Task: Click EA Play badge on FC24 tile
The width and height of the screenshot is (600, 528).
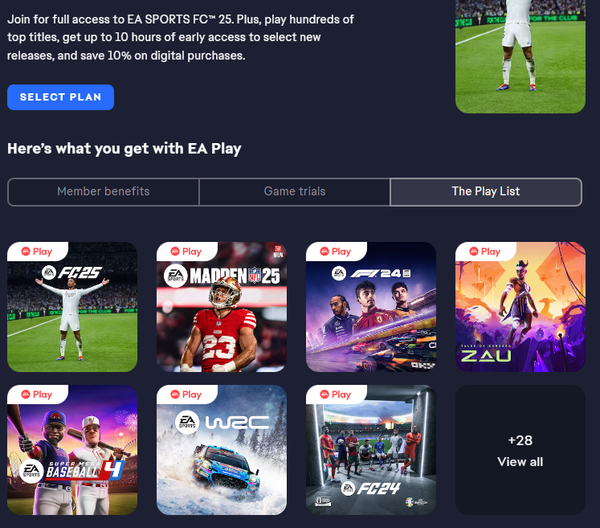Action: click(x=336, y=394)
